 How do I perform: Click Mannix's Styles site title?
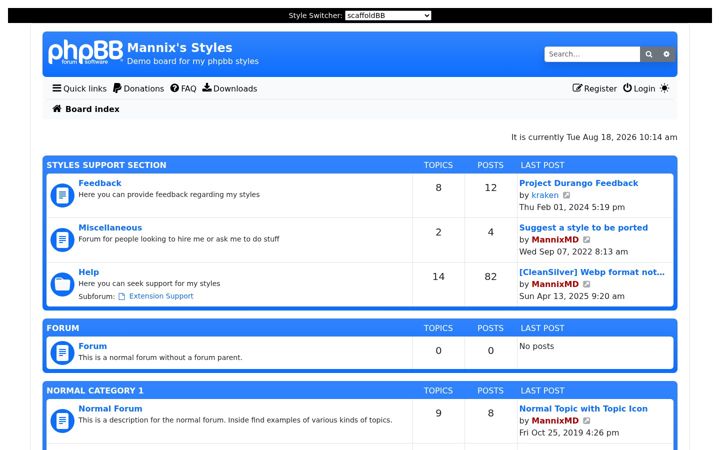[180, 48]
